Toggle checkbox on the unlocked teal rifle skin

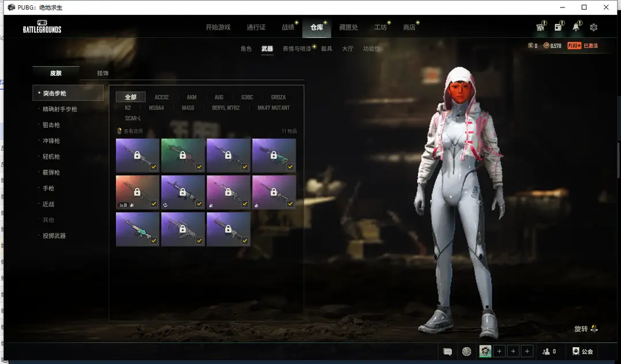tap(154, 240)
